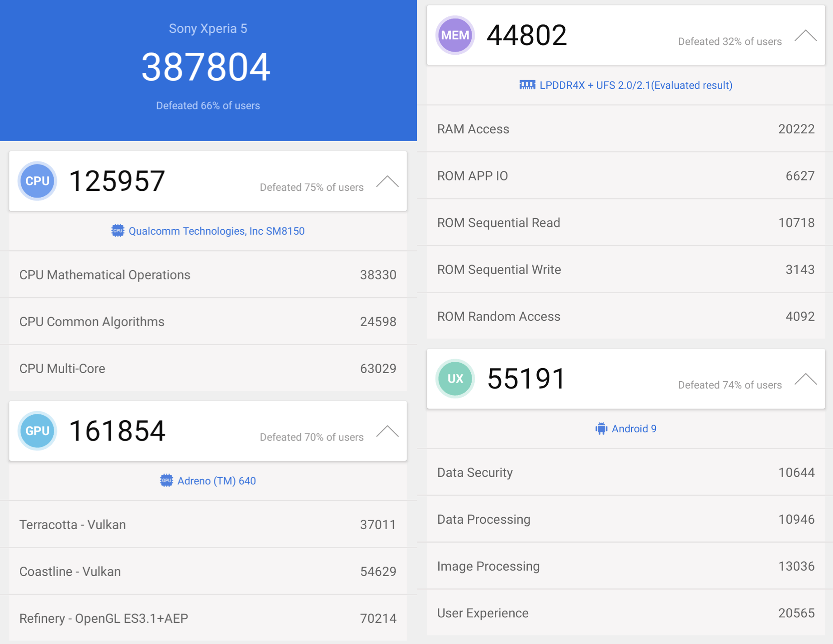Click the GPU circle badge icon
833x644 pixels.
(37, 431)
